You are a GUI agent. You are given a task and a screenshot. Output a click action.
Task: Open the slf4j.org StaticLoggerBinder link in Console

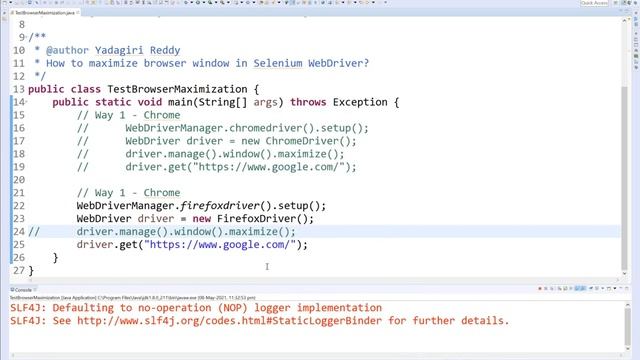point(229,321)
